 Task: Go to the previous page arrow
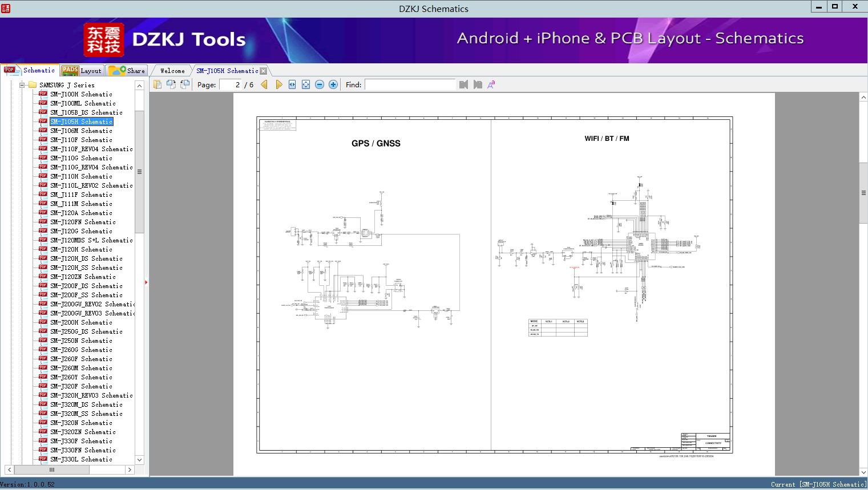(264, 84)
